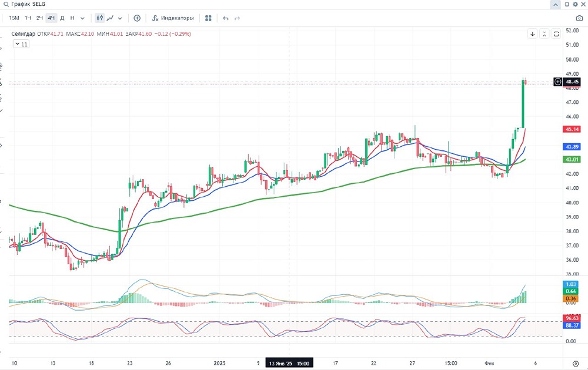Select the candlestick chart type icon
Image resolution: width=588 pixels, height=370 pixels.
pyautogui.click(x=99, y=18)
